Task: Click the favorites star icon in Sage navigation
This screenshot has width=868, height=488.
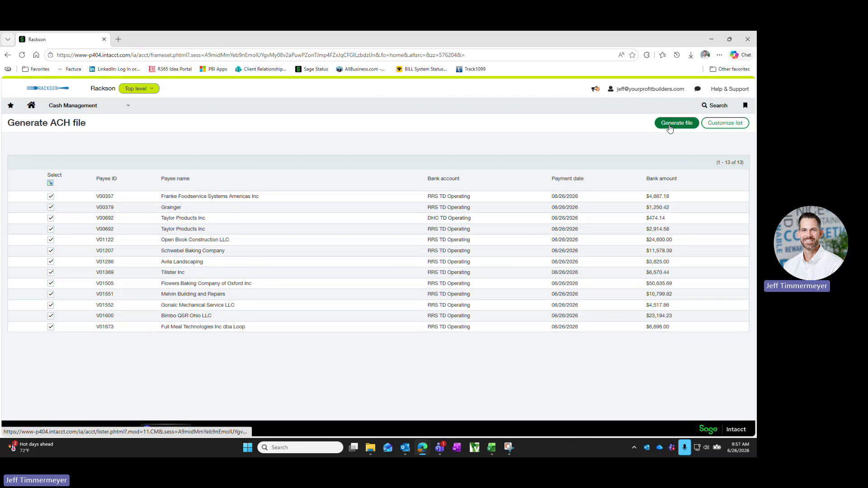Action: point(10,105)
